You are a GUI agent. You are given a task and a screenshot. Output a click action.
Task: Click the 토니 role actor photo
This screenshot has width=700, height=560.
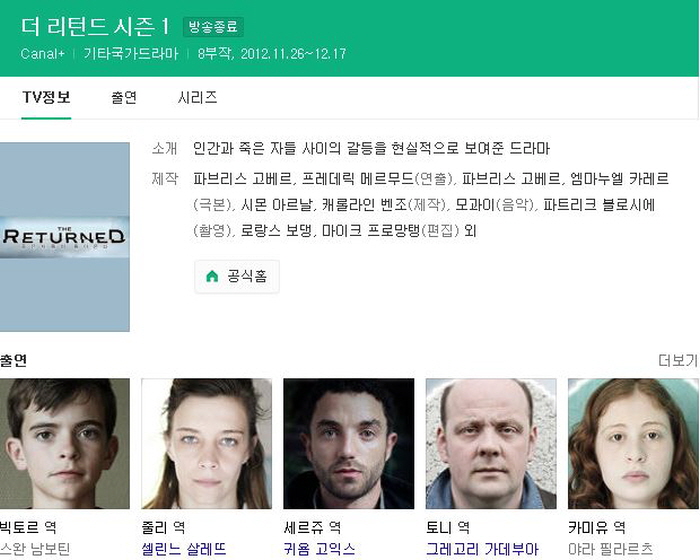pos(491,443)
